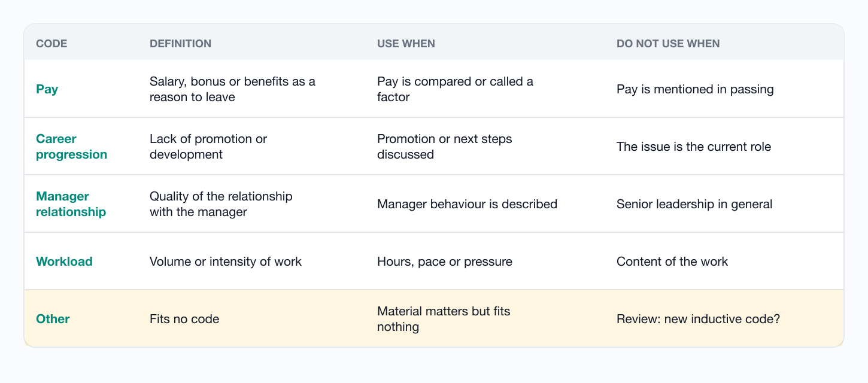Viewport: 868px width, 383px height.
Task: Click the CODE column header
Action: pyautogui.click(x=51, y=44)
